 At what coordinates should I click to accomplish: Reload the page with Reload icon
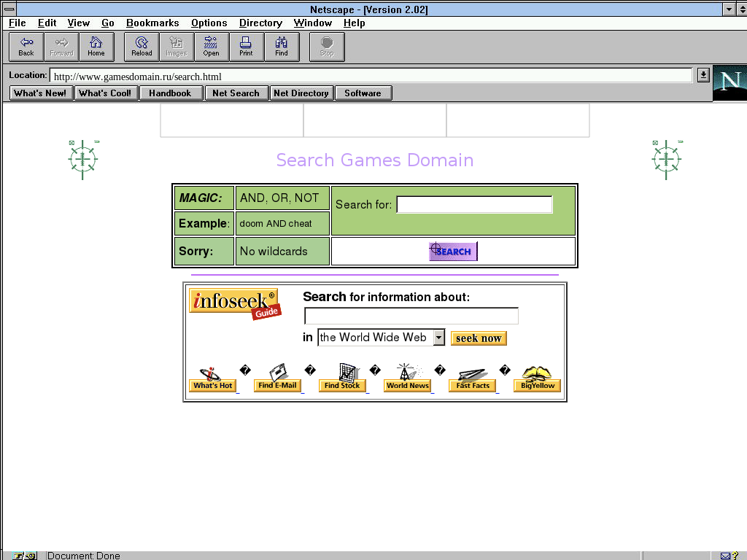142,47
